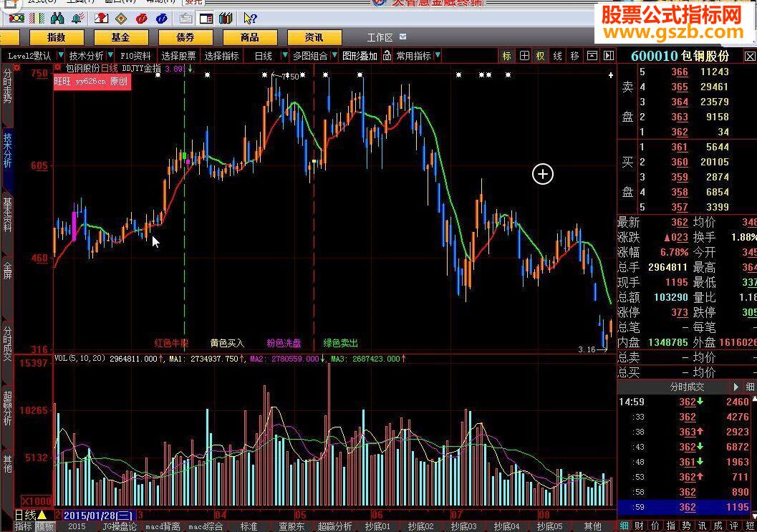Open the red diamond toolbar icon
This screenshot has height=532, width=757.
[122, 18]
